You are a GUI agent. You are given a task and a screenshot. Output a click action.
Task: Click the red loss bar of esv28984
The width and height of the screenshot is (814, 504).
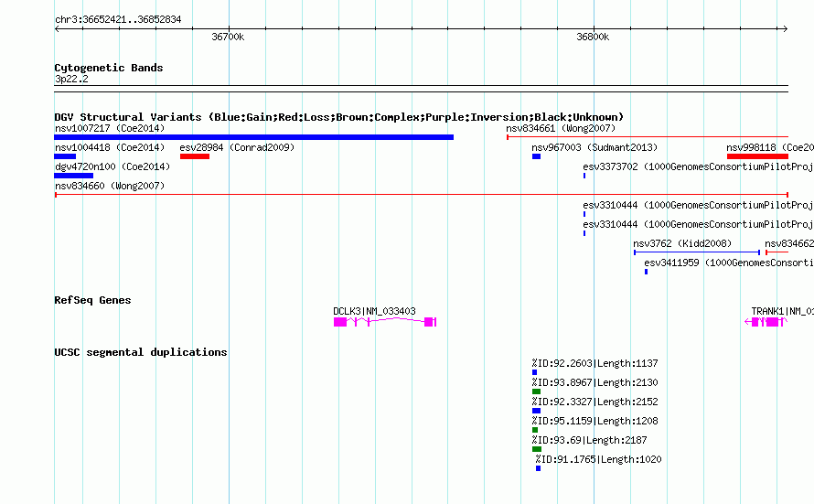tap(195, 156)
